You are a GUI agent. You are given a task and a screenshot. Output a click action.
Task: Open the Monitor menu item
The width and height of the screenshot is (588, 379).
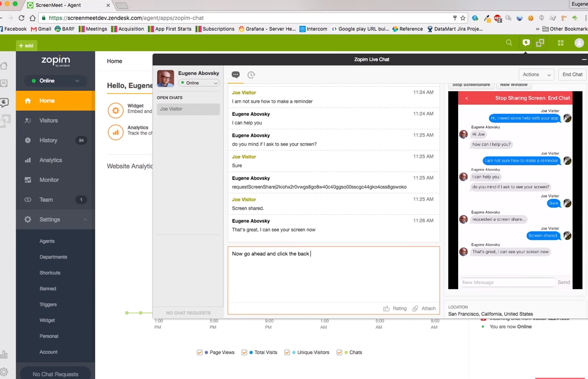(x=55, y=180)
